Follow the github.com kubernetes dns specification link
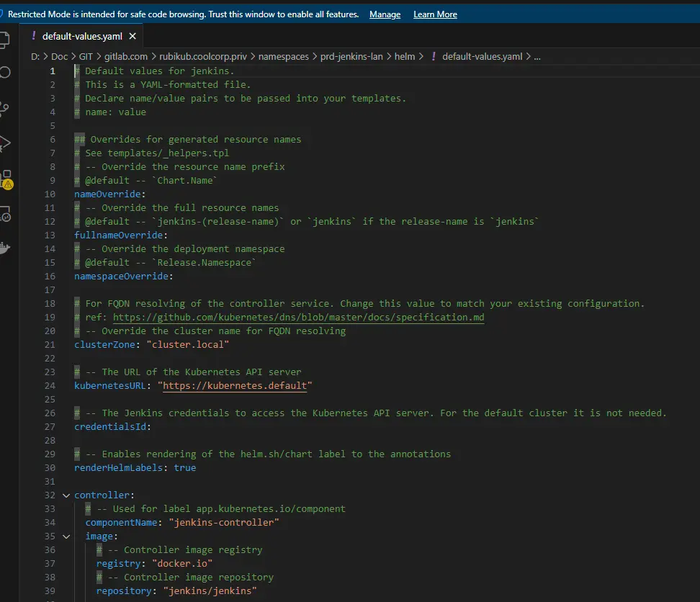Viewport: 700px width, 602px height. [x=299, y=318]
